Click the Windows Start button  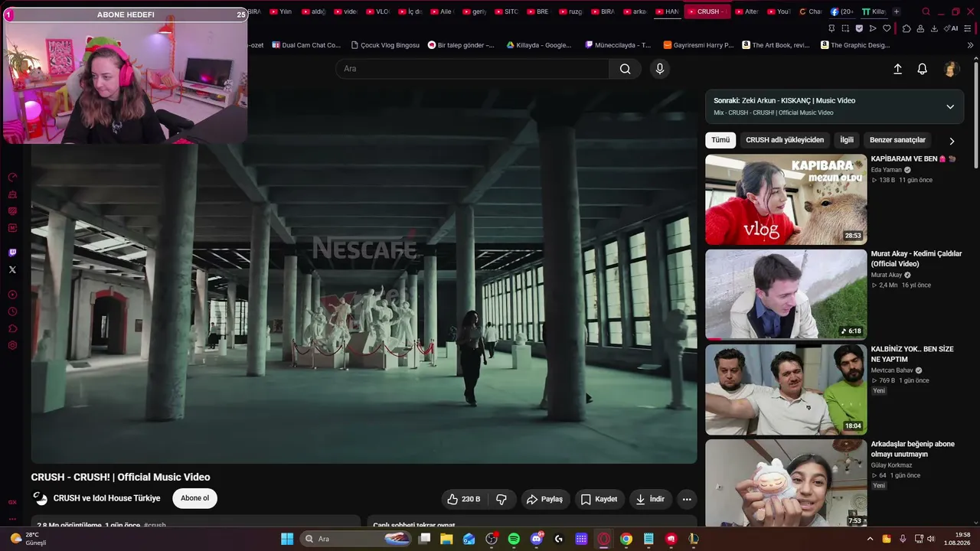point(287,539)
